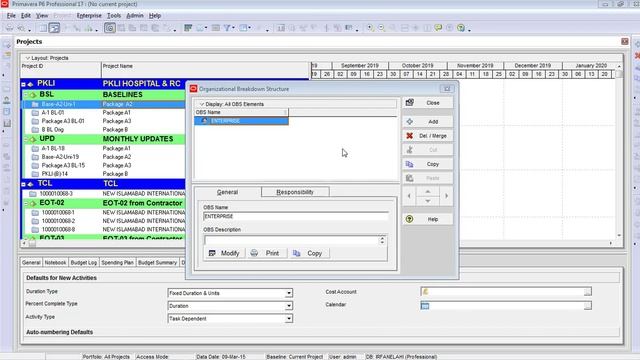Click the Del. / Merge button
This screenshot has height=360, width=640.
pyautogui.click(x=427, y=136)
